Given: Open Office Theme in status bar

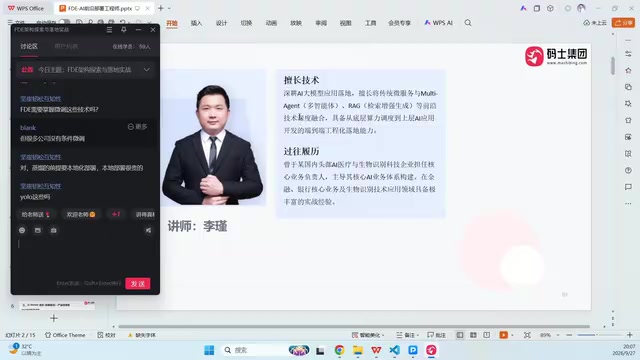Looking at the screenshot, I should point(65,335).
